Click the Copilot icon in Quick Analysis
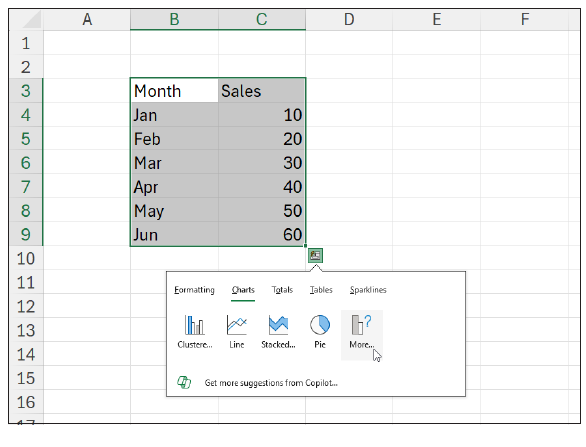 (184, 382)
